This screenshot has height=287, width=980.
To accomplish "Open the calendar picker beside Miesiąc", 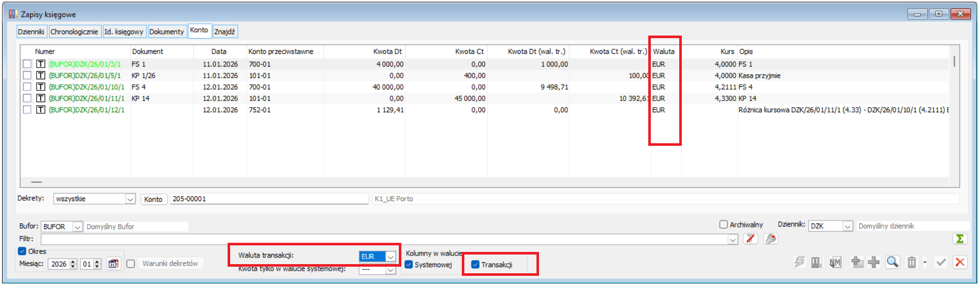I will [x=113, y=264].
